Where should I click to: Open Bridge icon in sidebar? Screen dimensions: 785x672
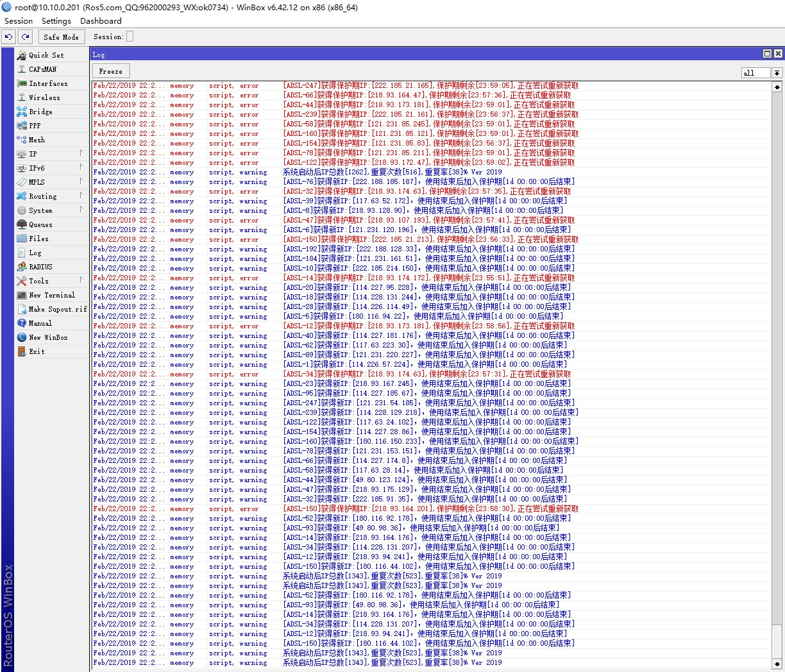click(22, 112)
